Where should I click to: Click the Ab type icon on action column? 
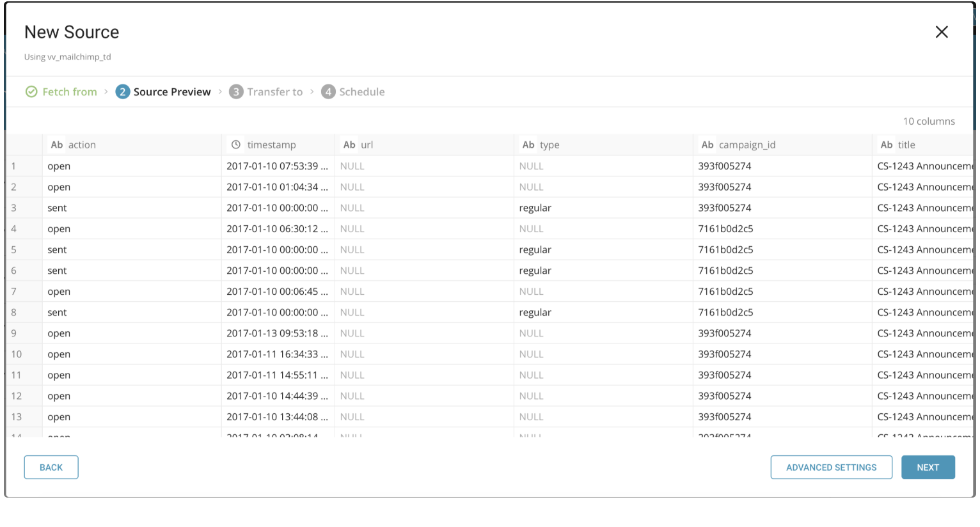pos(57,145)
